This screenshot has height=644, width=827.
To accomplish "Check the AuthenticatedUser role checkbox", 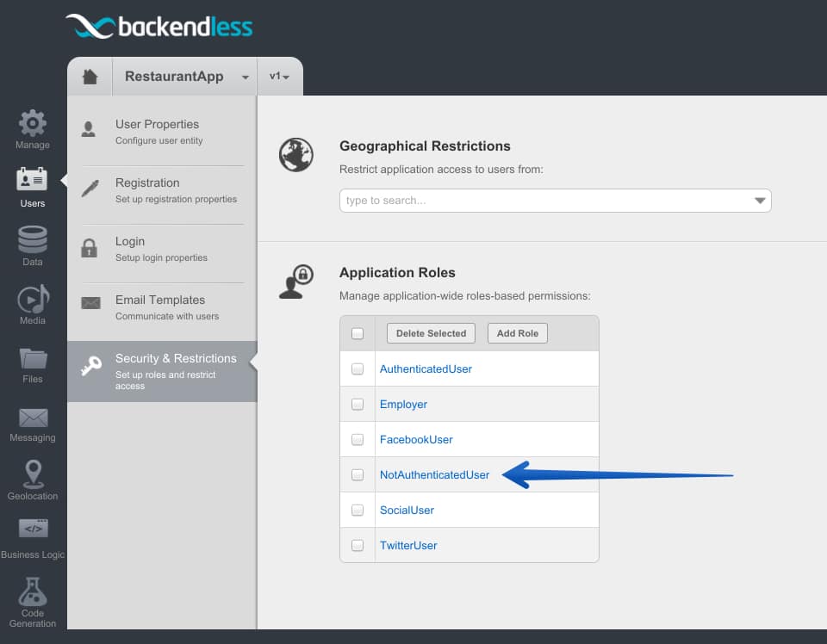I will coord(358,368).
